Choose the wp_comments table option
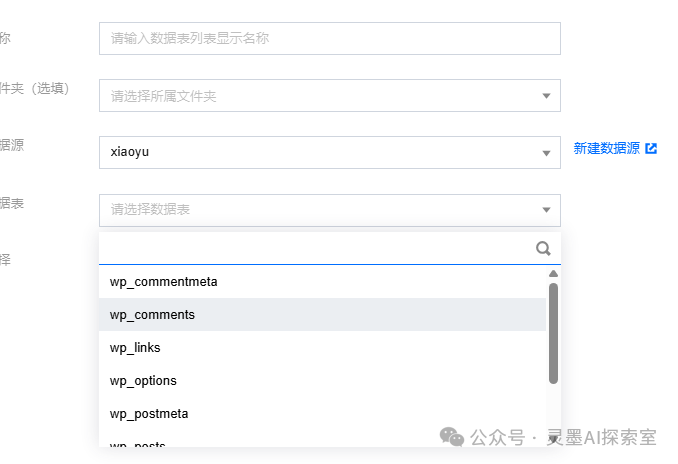 [152, 315]
